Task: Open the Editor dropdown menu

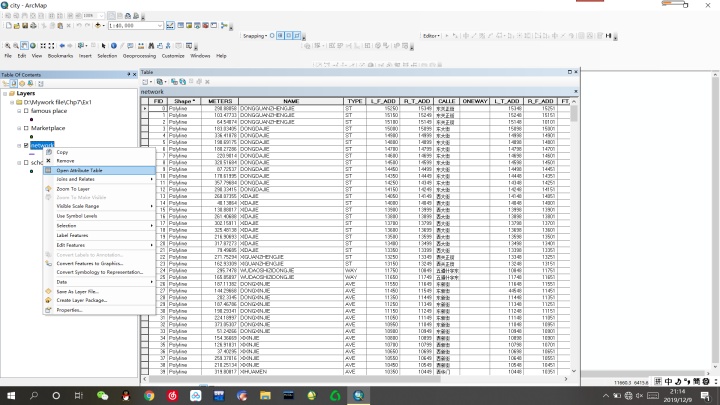Action: (x=431, y=36)
